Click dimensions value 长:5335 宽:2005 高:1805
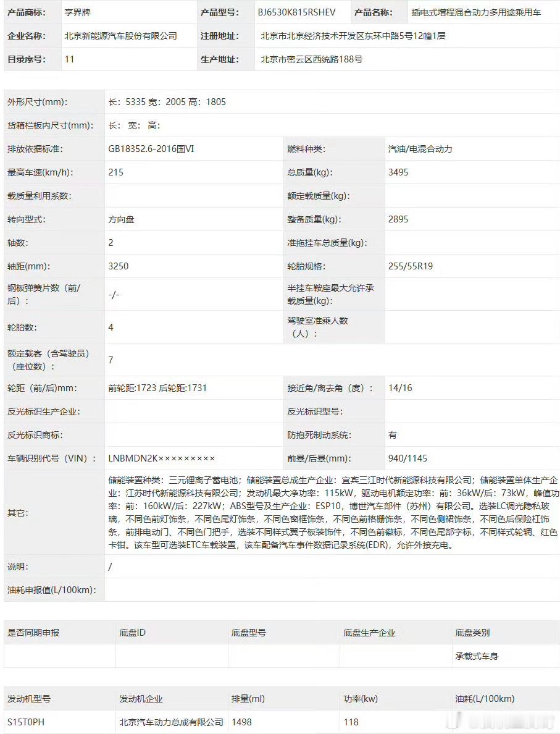 (167, 102)
